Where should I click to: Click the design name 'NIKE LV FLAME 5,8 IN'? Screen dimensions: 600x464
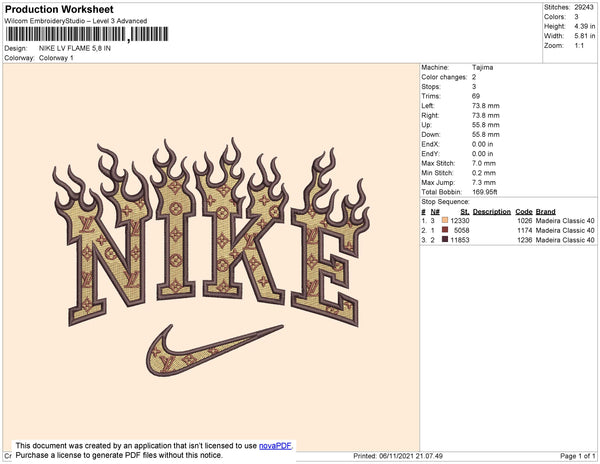point(75,49)
